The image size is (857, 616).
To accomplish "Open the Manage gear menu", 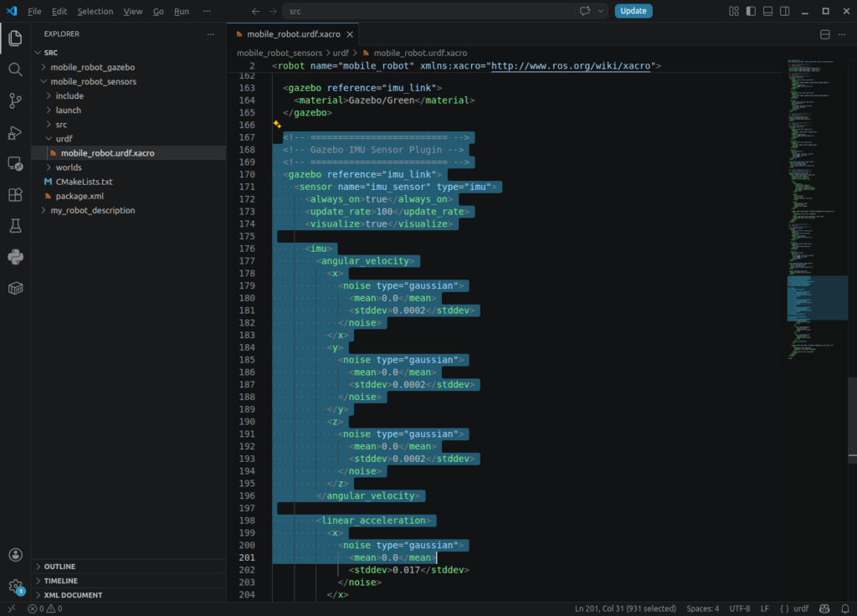I will pos(15,587).
